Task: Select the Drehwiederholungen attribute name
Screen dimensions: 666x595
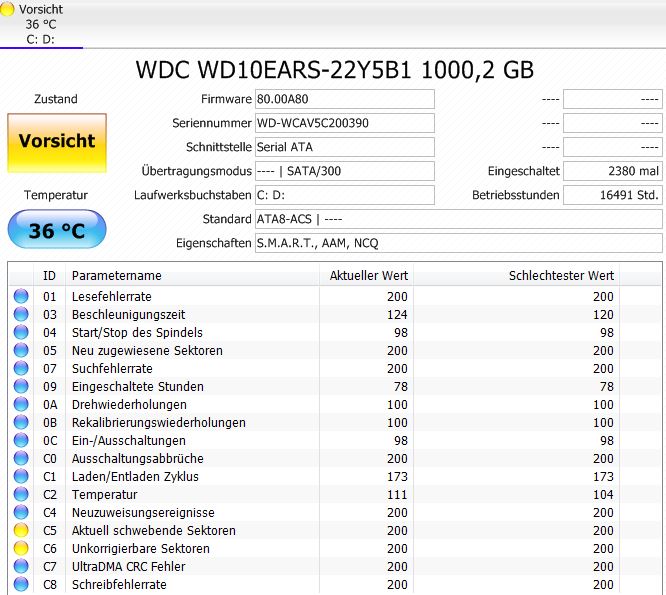Action: [129, 405]
